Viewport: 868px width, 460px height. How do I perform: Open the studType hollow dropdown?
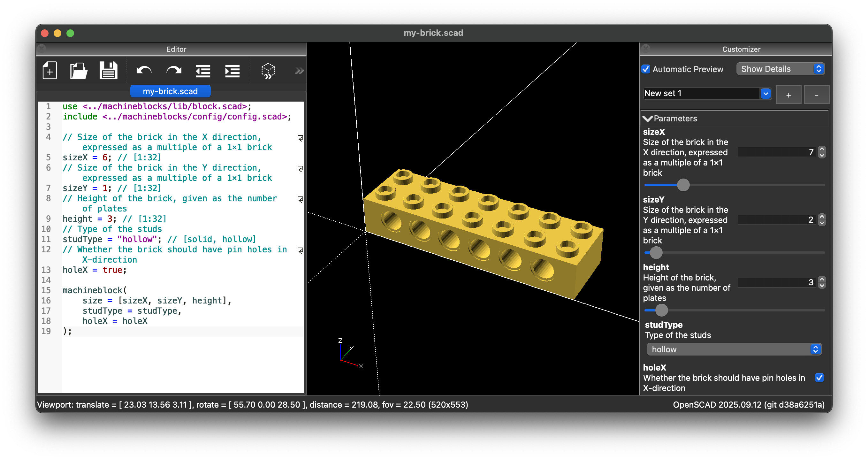click(734, 349)
